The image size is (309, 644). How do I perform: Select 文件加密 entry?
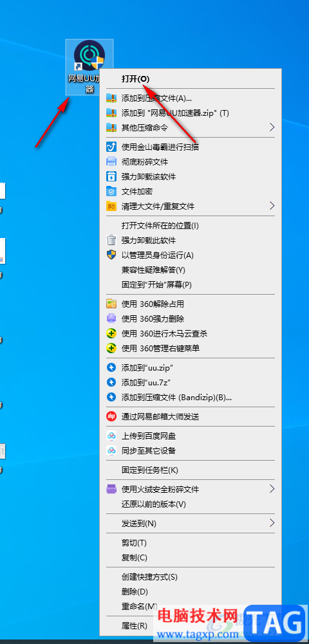click(x=191, y=191)
